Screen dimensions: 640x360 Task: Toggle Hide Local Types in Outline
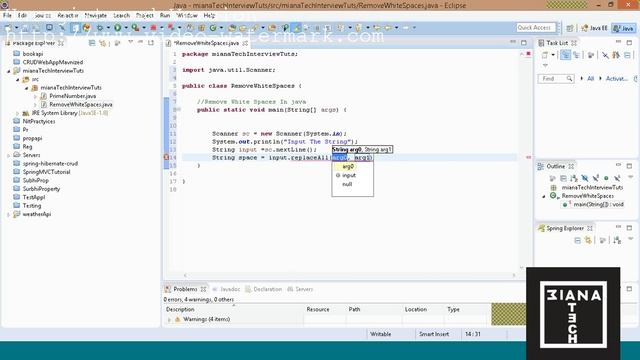[x=617, y=178]
